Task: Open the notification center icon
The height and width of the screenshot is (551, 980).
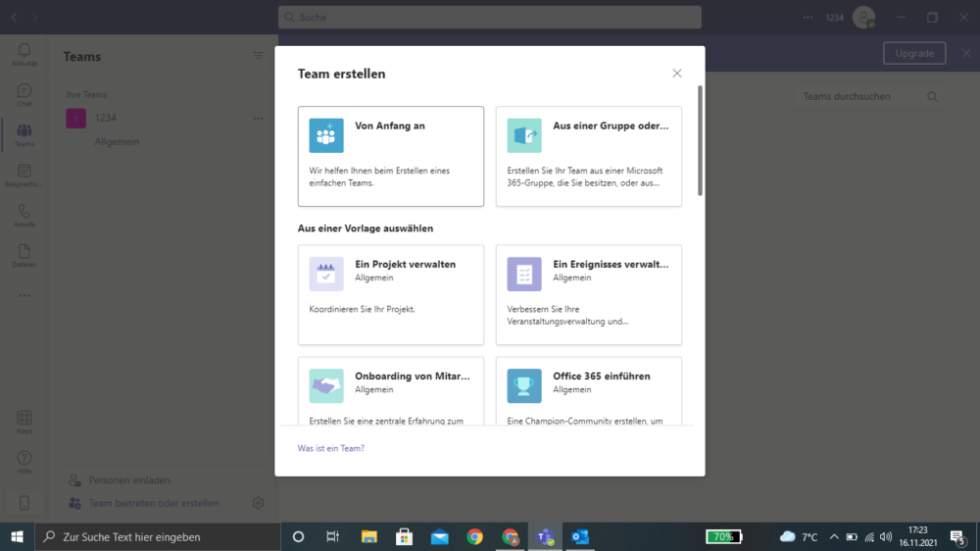Action: 958,536
